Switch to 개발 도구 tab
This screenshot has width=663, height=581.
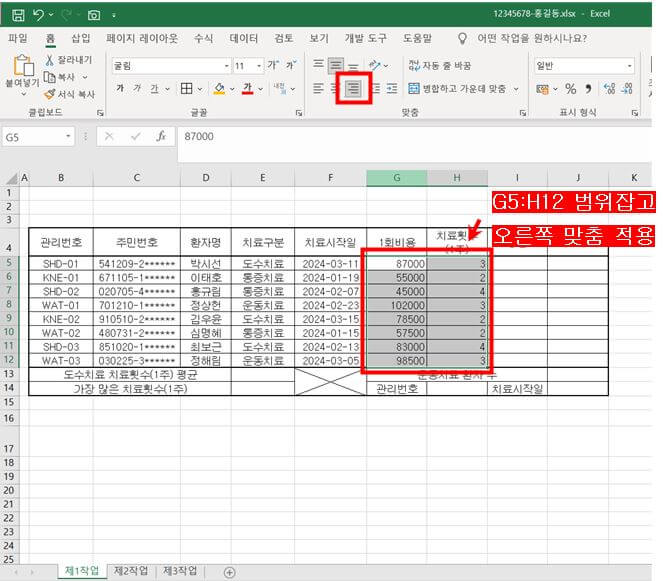[365, 38]
